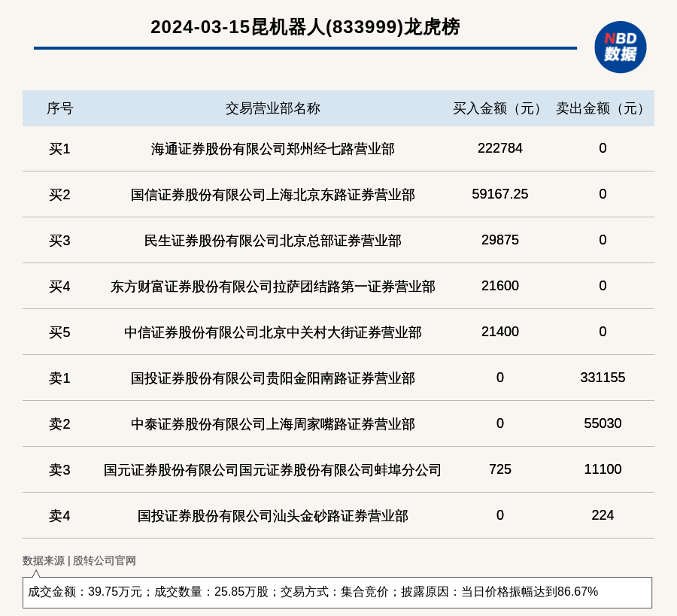The width and height of the screenshot is (677, 616).
Task: Click buy amount 725
Action: click(500, 469)
